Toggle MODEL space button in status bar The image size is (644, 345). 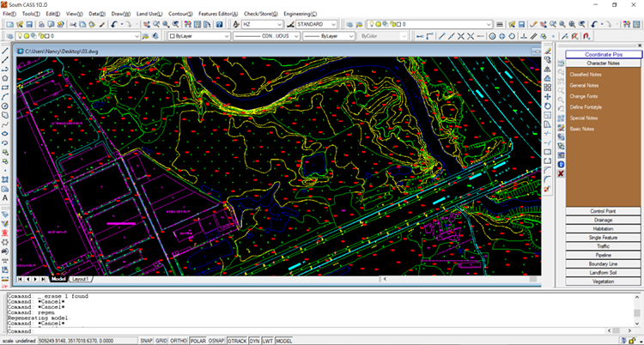(284, 341)
